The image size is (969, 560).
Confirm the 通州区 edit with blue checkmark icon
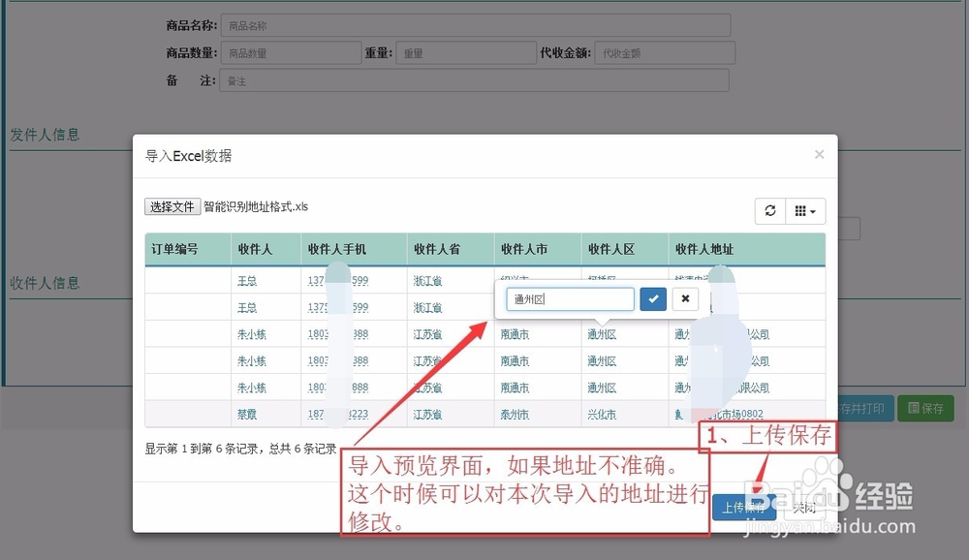652,299
